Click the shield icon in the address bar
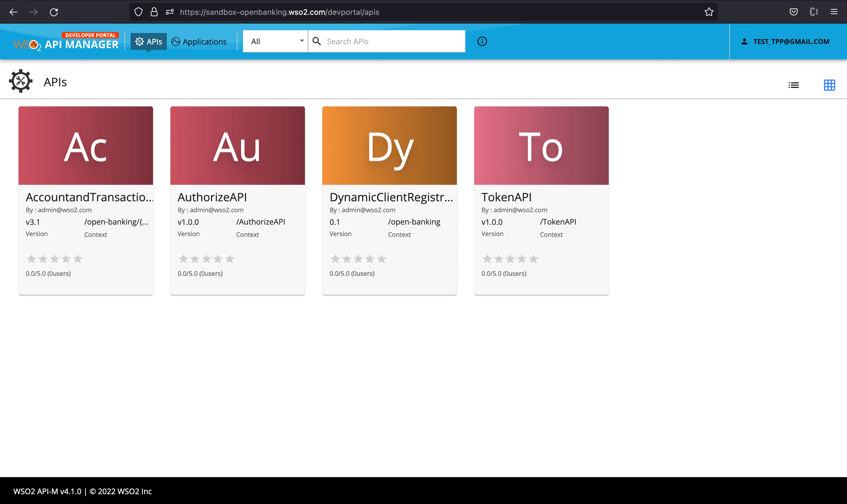 pos(138,11)
